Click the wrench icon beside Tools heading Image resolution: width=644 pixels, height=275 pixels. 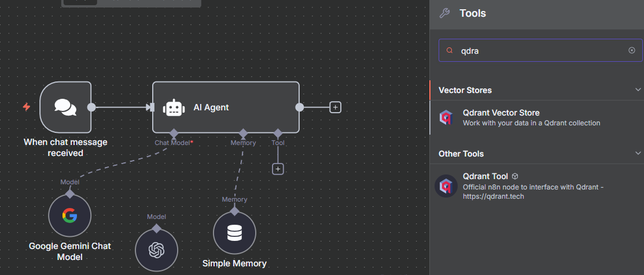(444, 13)
